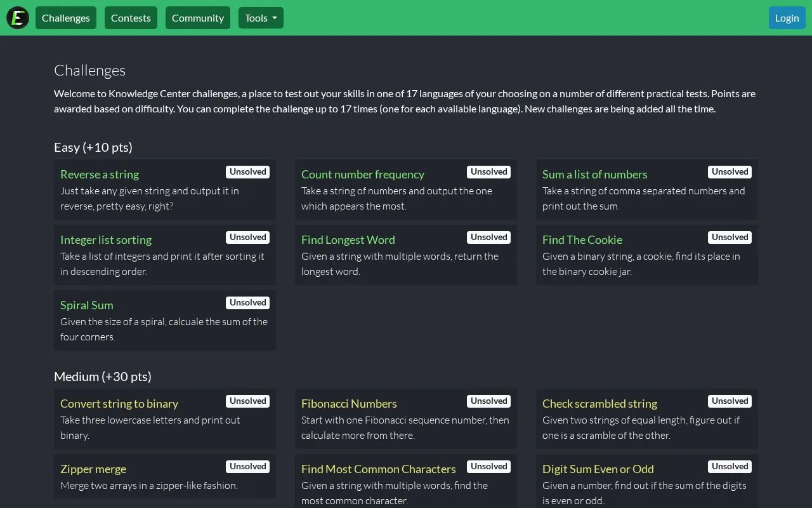The height and width of the screenshot is (508, 812).
Task: Click Unsolved badge on Reverse a string
Action: [x=248, y=172]
